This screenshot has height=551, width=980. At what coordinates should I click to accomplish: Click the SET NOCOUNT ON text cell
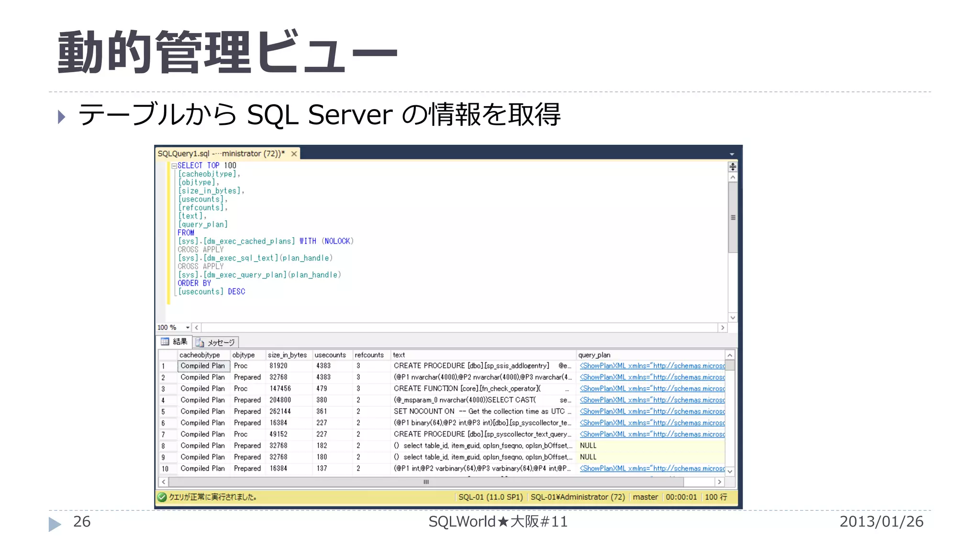point(483,412)
